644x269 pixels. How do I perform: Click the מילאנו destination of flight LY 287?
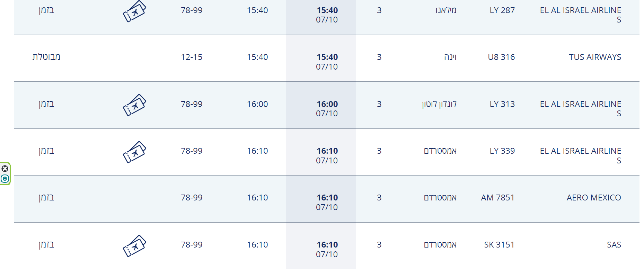click(446, 10)
